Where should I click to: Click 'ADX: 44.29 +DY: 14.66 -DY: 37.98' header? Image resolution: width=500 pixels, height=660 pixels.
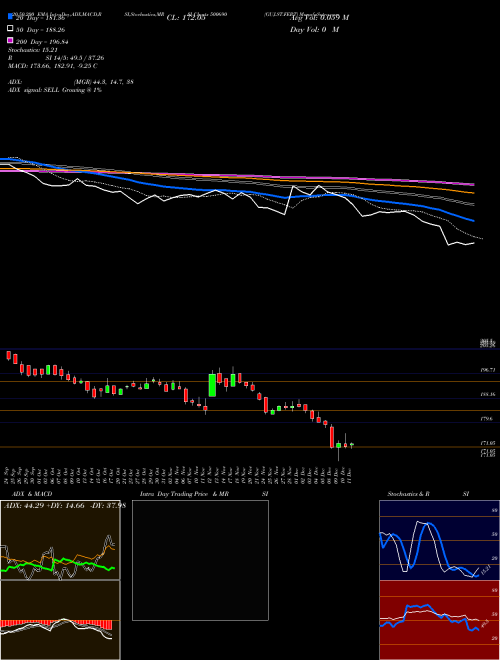pyautogui.click(x=64, y=505)
